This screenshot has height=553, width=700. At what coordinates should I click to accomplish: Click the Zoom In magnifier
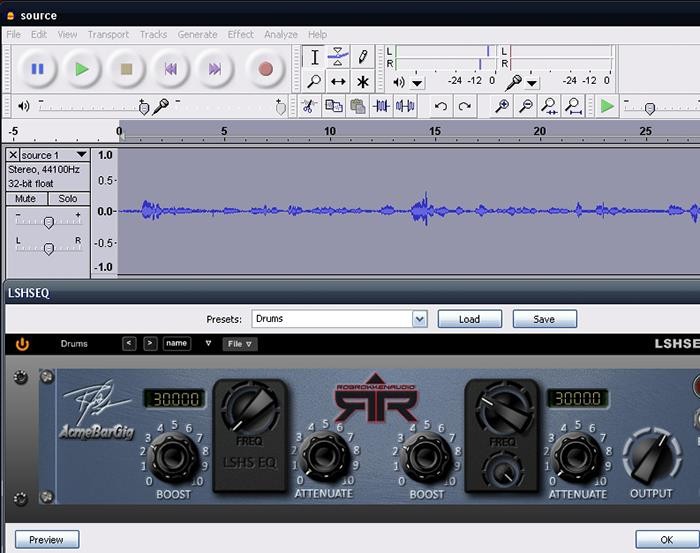point(502,106)
